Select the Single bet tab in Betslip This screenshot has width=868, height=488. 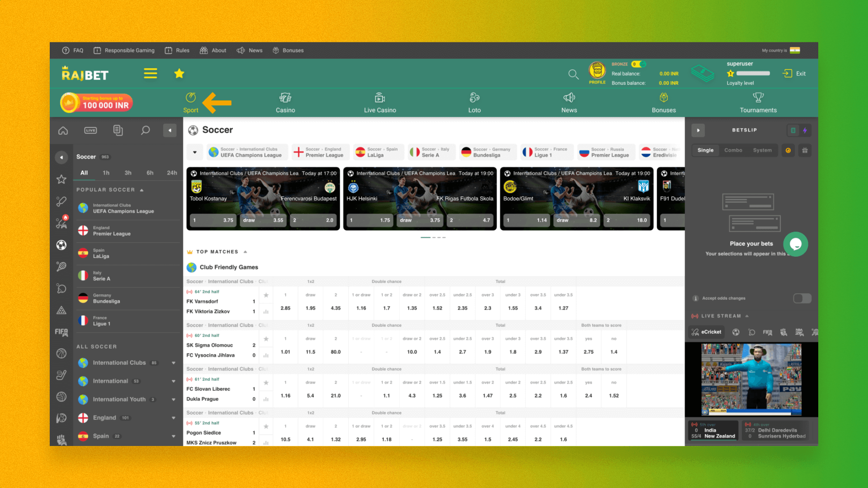click(x=705, y=150)
